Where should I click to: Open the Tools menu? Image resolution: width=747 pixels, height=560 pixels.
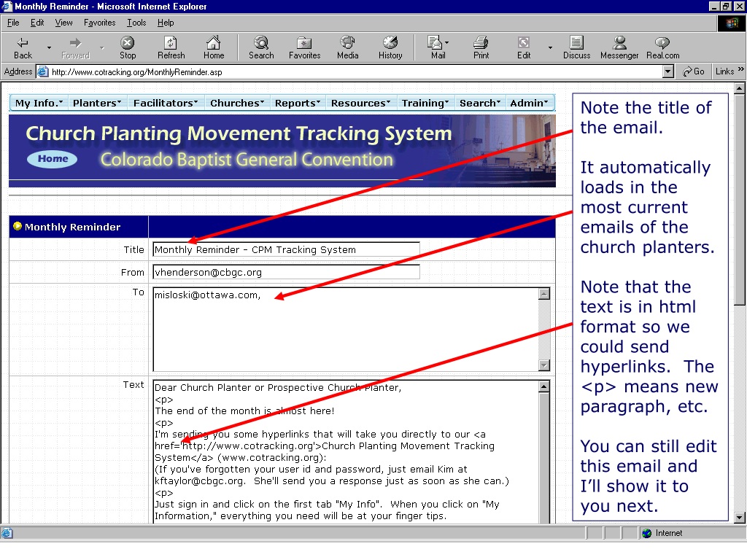click(x=136, y=23)
